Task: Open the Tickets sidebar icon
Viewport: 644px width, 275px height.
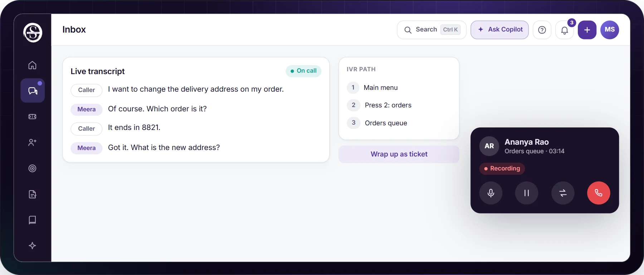Action: pos(33,117)
